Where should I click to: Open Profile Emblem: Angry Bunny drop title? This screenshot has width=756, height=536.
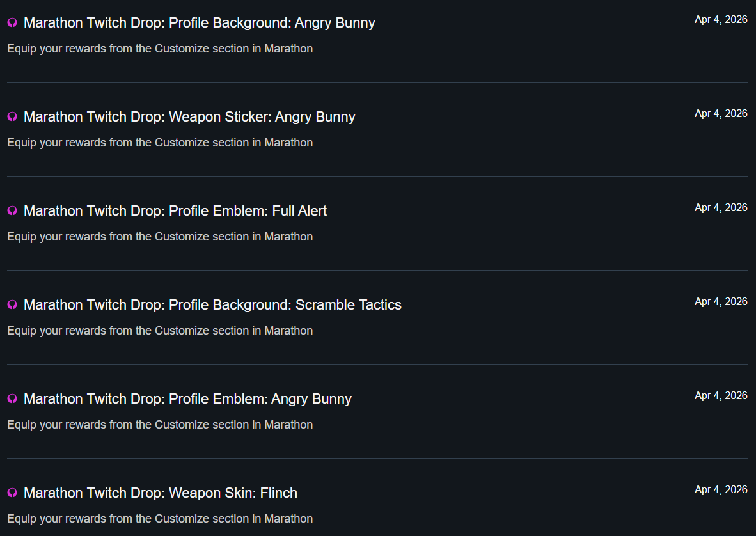pyautogui.click(x=187, y=399)
